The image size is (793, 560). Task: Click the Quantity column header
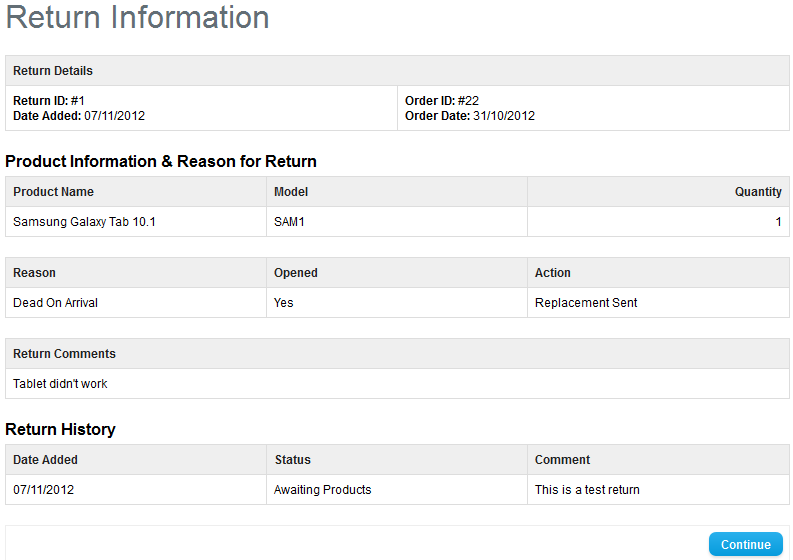tap(758, 192)
